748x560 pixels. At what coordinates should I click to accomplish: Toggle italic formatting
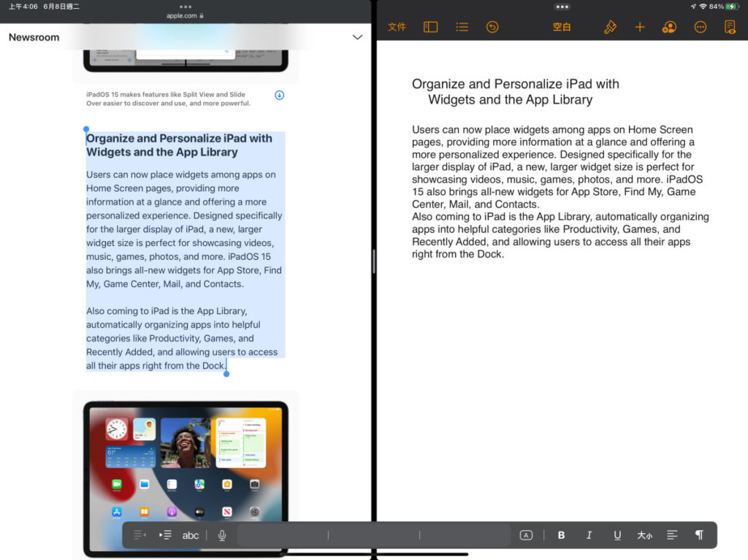pyautogui.click(x=589, y=535)
